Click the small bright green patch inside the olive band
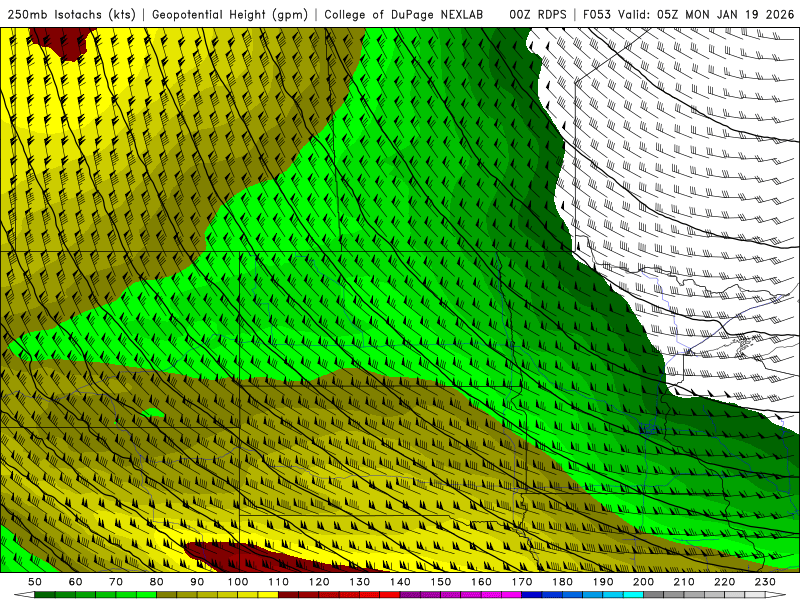The height and width of the screenshot is (600, 800). pos(153,413)
